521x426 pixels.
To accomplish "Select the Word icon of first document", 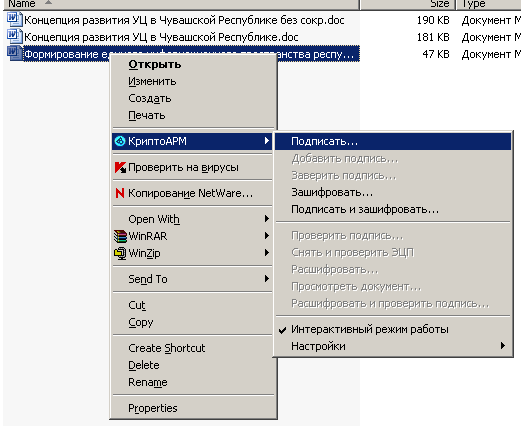I will coord(14,19).
